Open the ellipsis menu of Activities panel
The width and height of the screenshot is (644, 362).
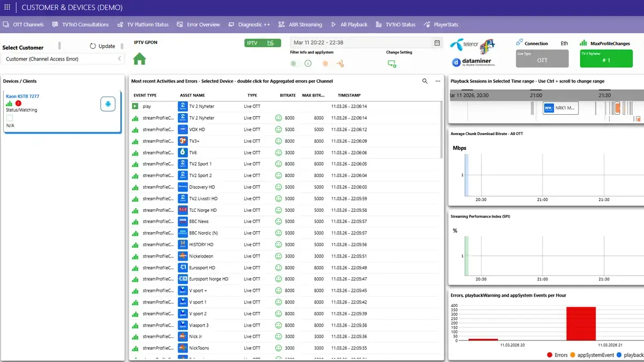point(438,81)
